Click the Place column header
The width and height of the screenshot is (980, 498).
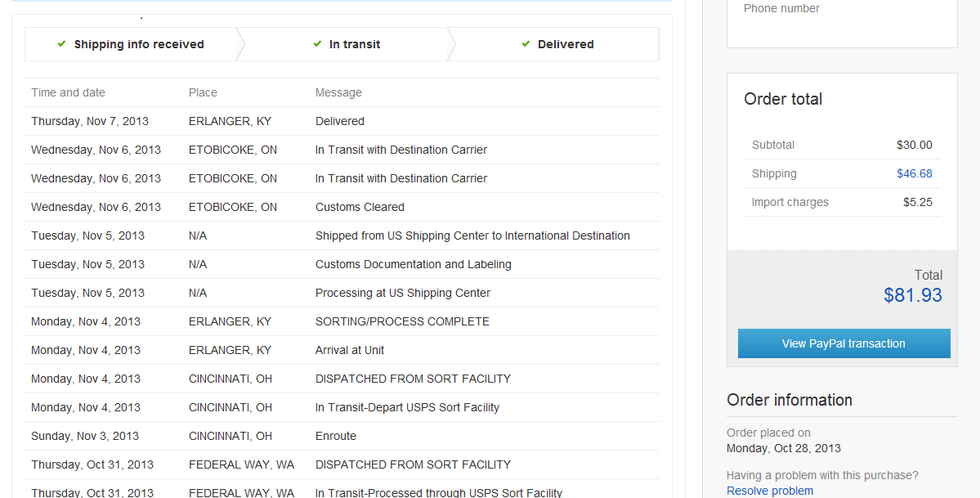pyautogui.click(x=203, y=92)
